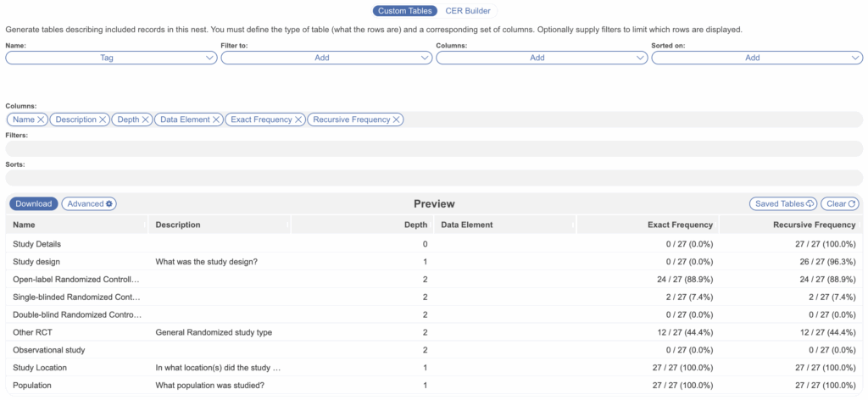Remove the Name column chip
This screenshot has width=868, height=400.
coord(41,119)
